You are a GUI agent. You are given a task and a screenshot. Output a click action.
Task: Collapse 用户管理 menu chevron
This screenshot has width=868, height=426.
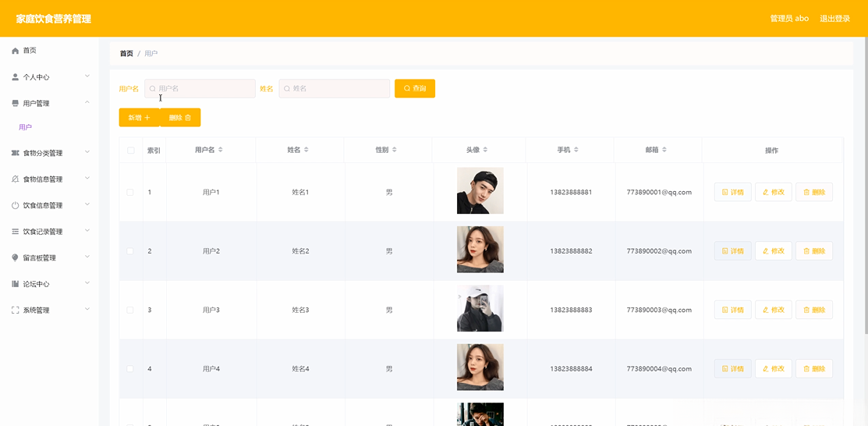pos(87,102)
